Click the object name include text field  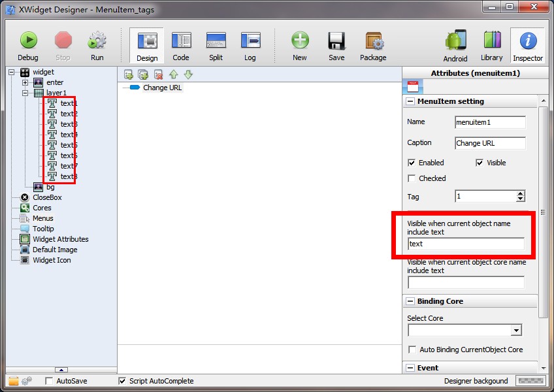(466, 244)
